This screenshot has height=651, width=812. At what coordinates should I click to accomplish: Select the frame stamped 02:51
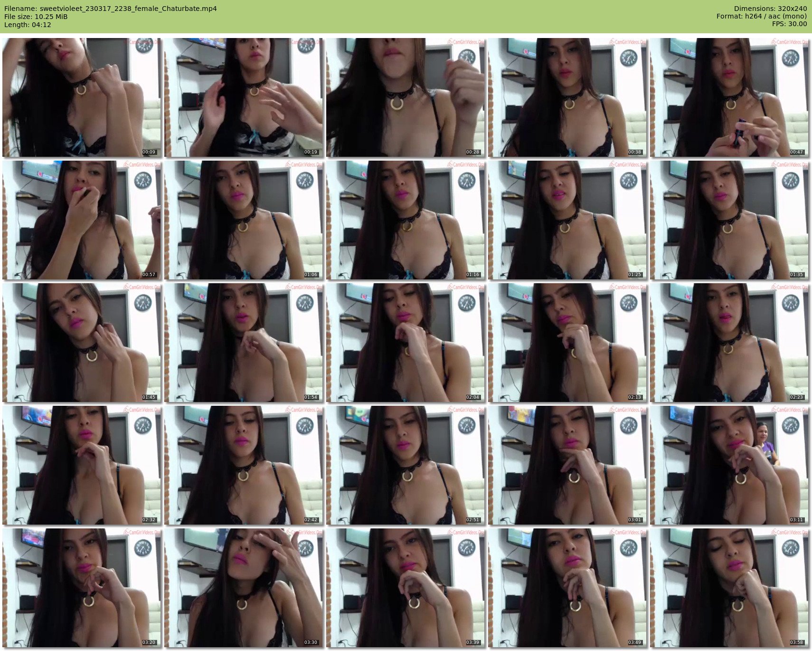[x=406, y=465]
